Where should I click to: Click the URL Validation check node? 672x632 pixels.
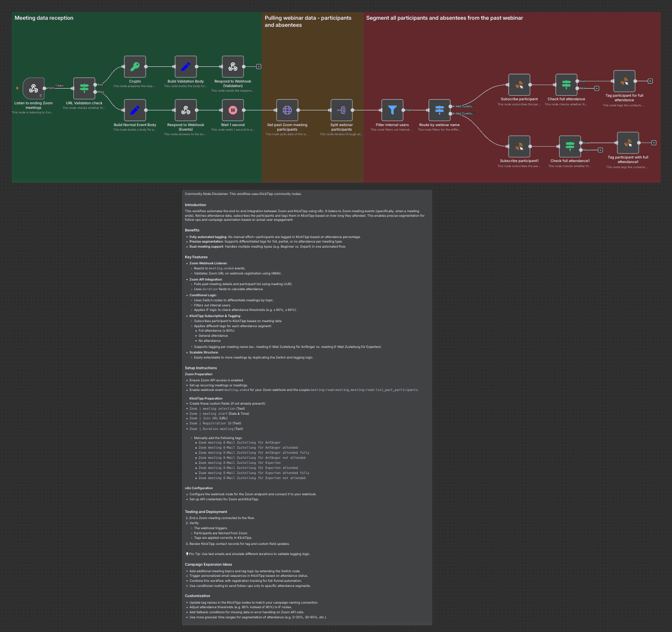(84, 88)
